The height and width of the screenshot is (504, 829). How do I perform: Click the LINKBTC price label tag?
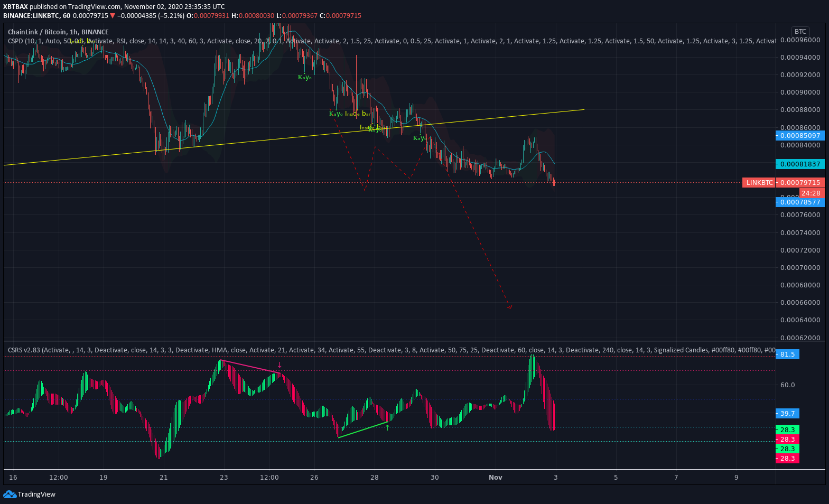click(758, 183)
